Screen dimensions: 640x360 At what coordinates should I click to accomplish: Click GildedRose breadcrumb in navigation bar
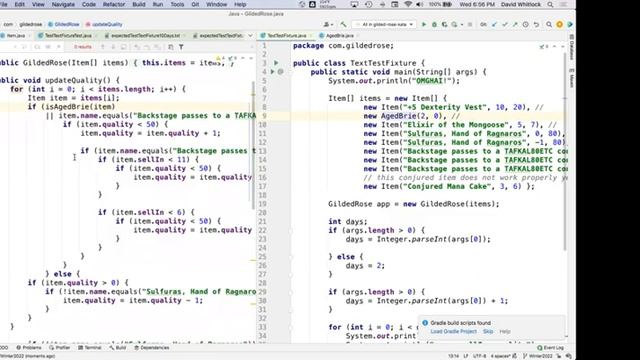click(64, 24)
